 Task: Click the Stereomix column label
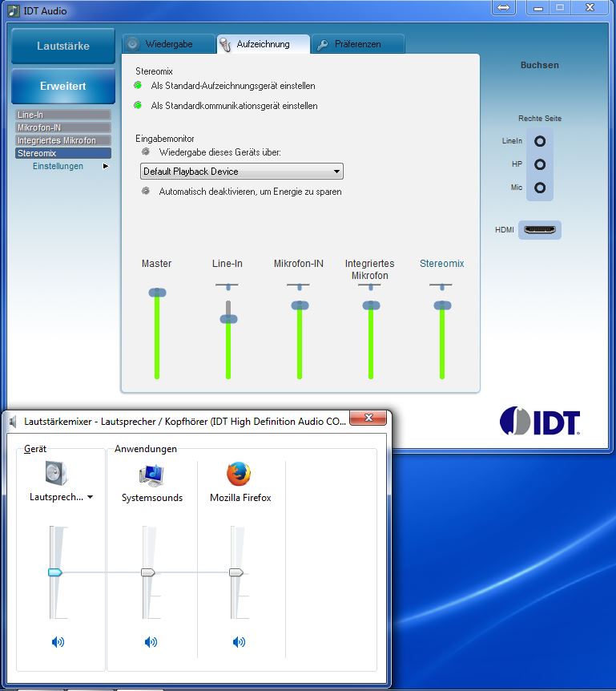click(441, 264)
